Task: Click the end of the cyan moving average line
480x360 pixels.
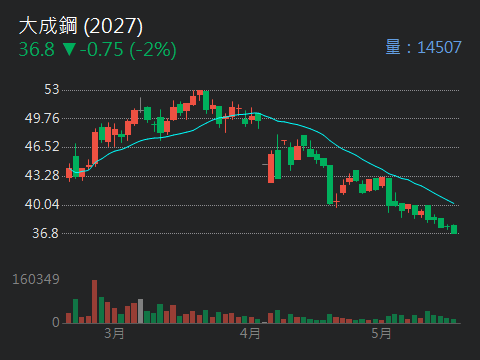Action: 453,203
